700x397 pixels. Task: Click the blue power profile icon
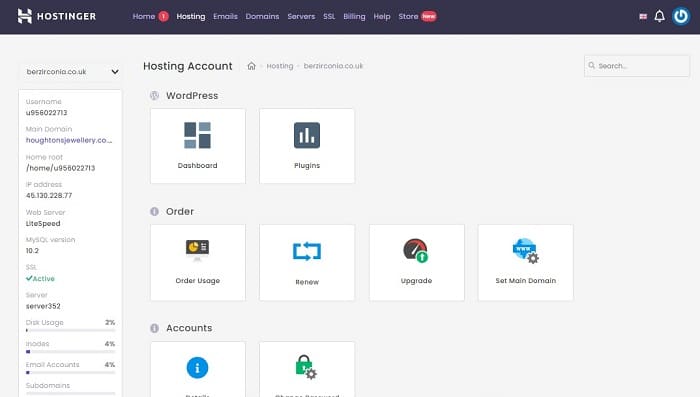681,17
